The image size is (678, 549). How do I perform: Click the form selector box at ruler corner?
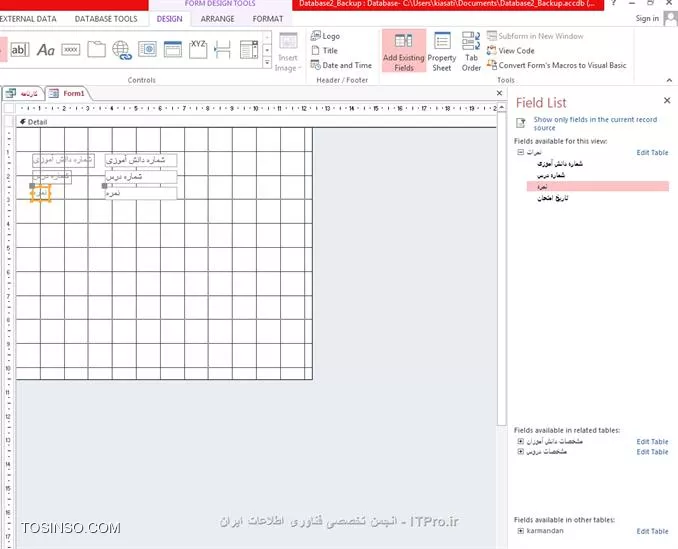pyautogui.click(x=9, y=108)
